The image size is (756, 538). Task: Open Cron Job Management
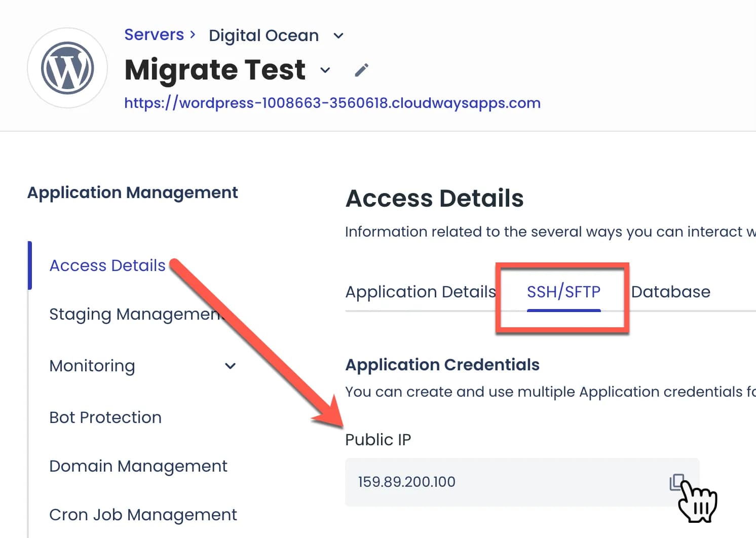click(x=143, y=515)
